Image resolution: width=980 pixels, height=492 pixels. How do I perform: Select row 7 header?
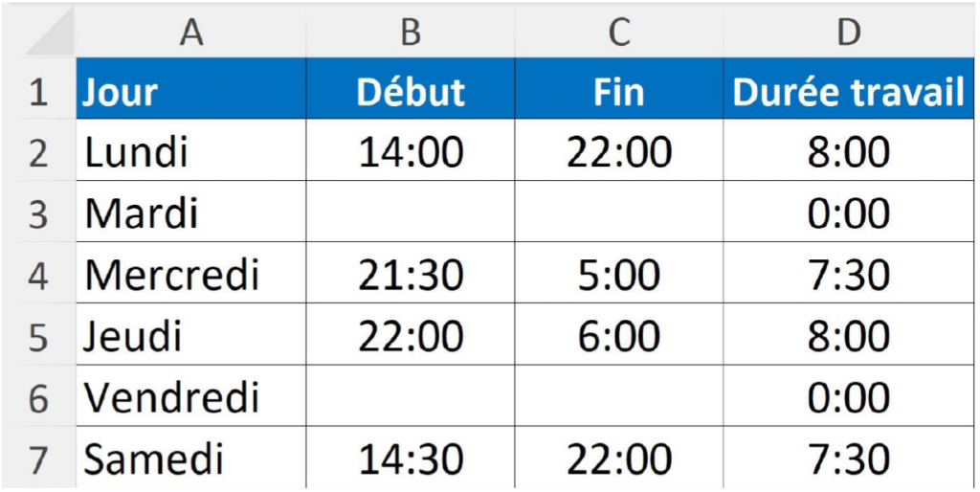(38, 459)
